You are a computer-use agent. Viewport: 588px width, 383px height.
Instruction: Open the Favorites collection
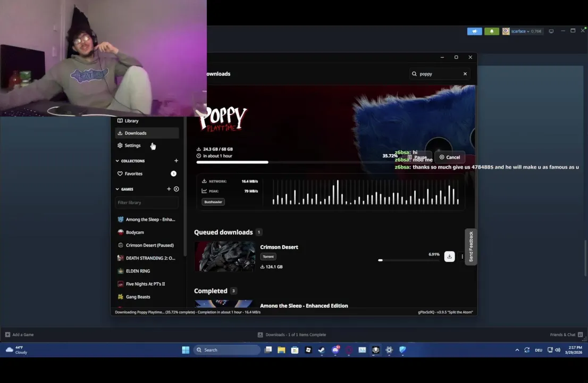[147, 174]
